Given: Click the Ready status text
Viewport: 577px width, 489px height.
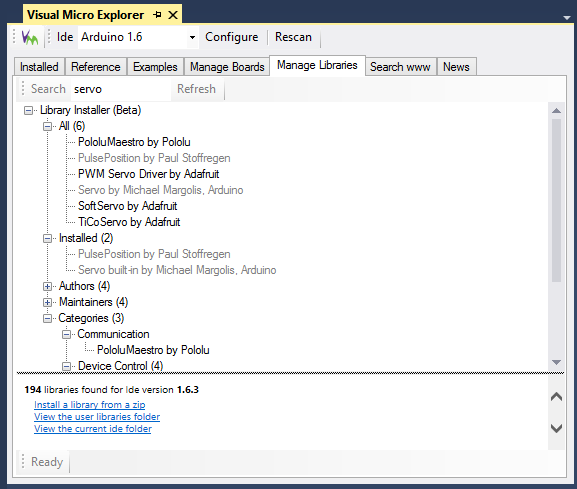Looking at the screenshot, I should pos(47,462).
